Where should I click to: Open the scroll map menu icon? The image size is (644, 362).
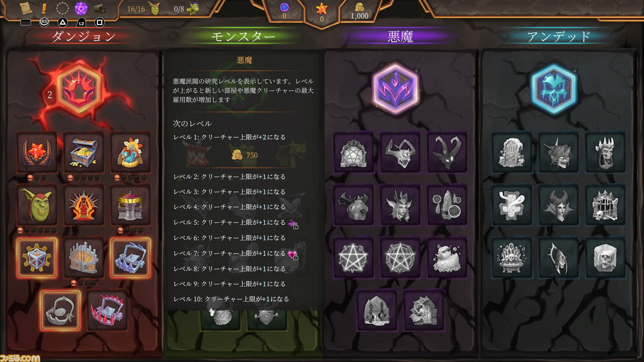tap(26, 9)
